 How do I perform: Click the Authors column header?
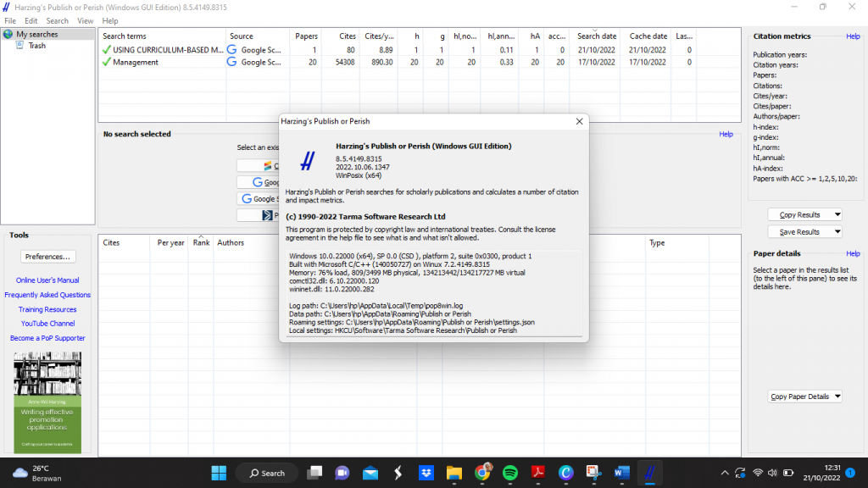tap(231, 242)
